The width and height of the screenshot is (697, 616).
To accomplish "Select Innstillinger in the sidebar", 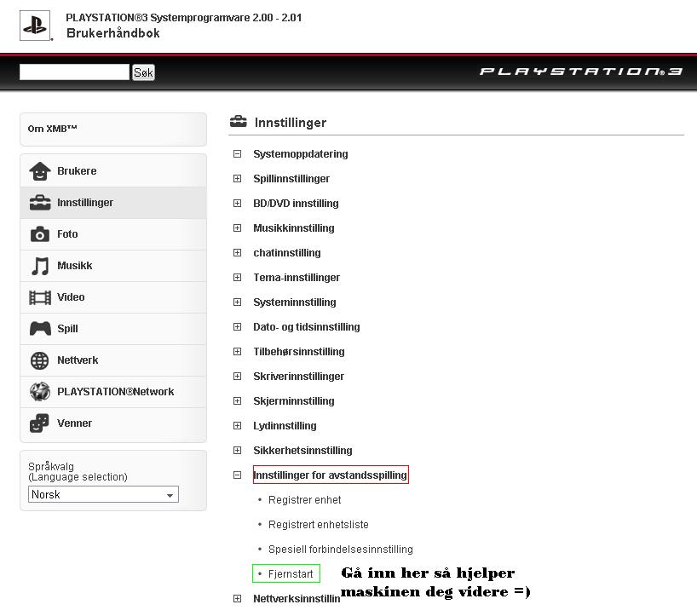I will point(113,203).
